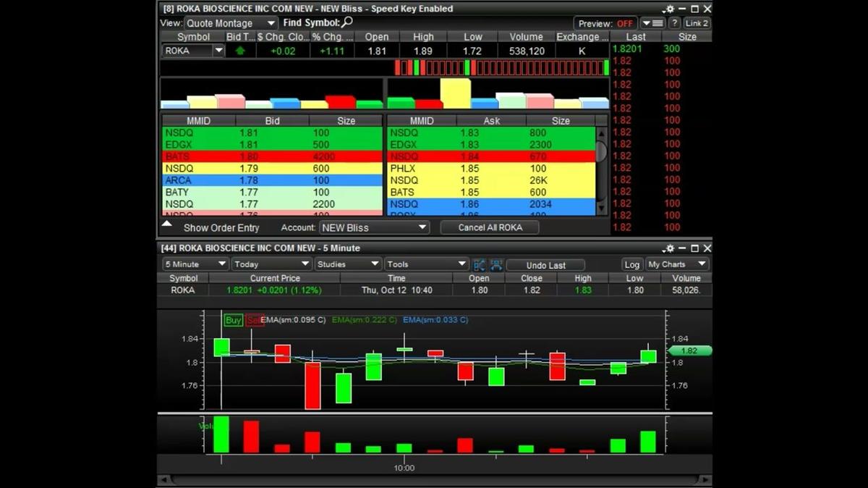The width and height of the screenshot is (868, 488).
Task: Select the EDGX 1.81 bid row
Action: click(272, 145)
